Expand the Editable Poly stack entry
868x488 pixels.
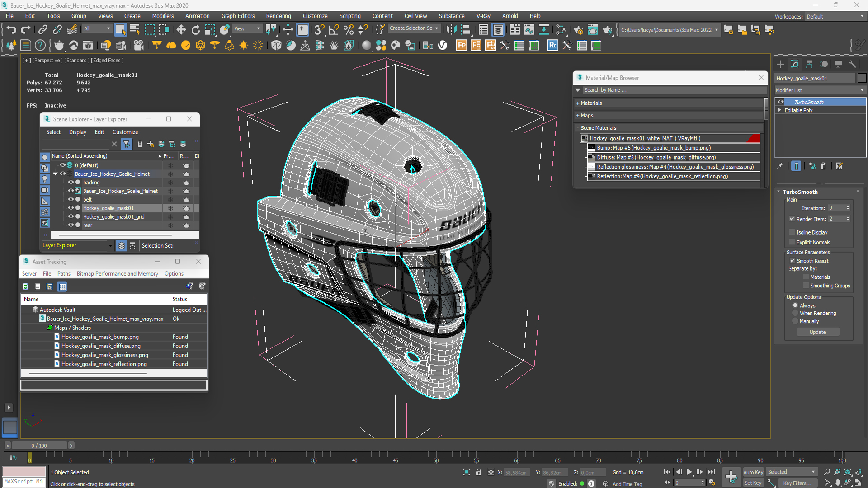(780, 110)
